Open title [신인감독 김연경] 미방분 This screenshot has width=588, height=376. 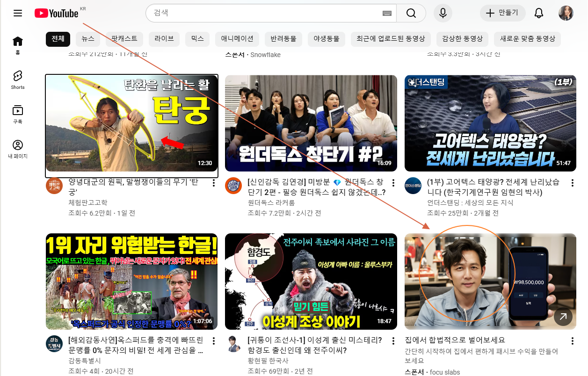316,187
